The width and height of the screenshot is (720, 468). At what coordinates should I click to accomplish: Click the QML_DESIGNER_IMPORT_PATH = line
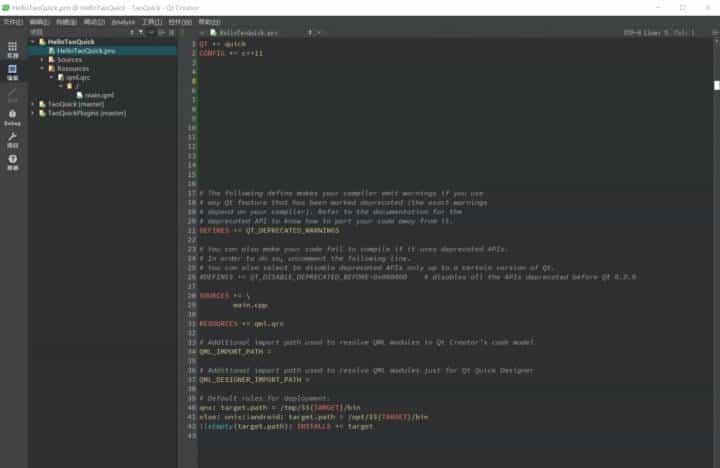click(x=254, y=380)
